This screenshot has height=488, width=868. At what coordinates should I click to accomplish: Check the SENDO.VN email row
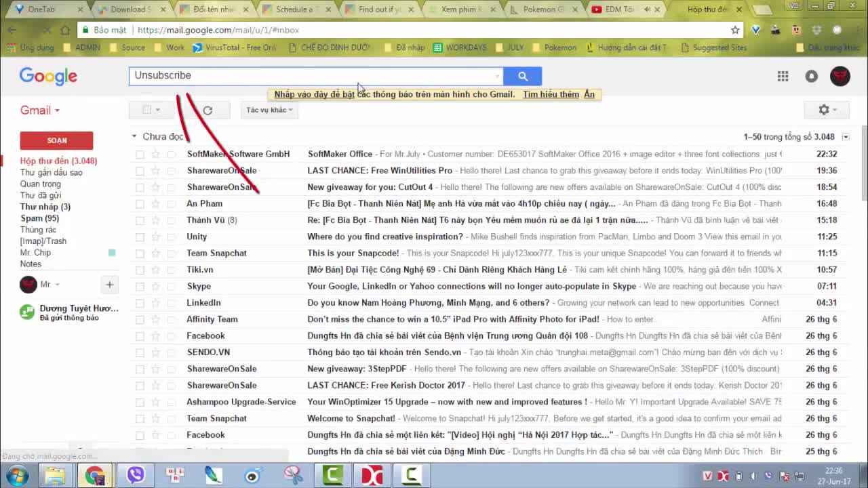click(140, 352)
